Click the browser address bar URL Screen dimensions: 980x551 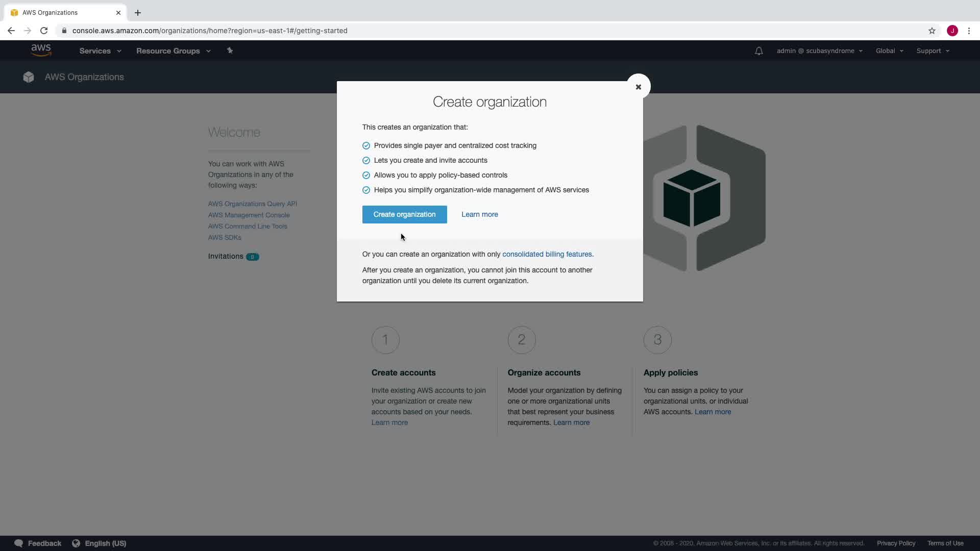209,31
